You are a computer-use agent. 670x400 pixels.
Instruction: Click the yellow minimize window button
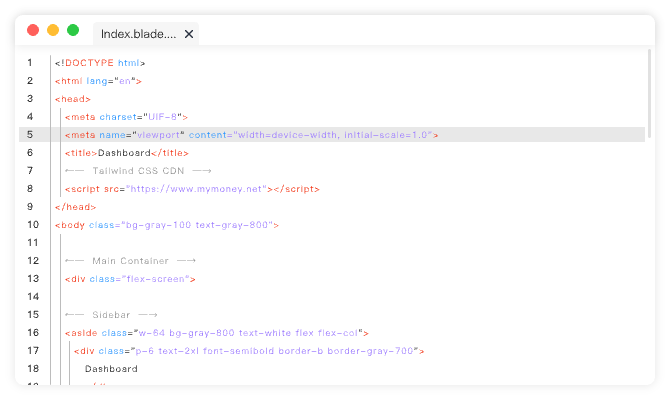tap(53, 30)
